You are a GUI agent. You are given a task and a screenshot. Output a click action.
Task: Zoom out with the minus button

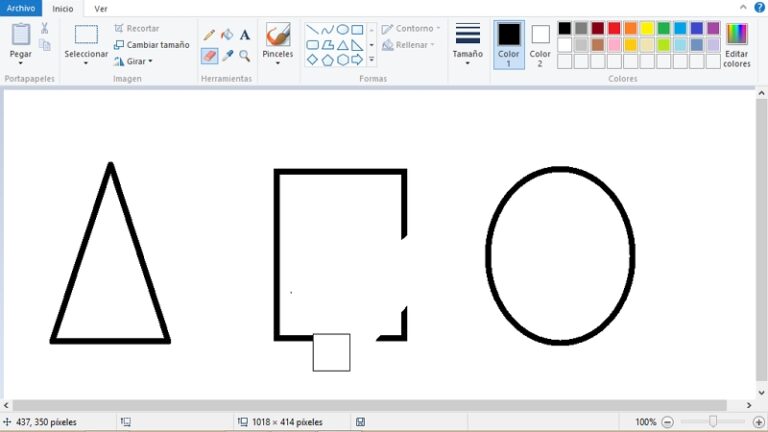(667, 422)
